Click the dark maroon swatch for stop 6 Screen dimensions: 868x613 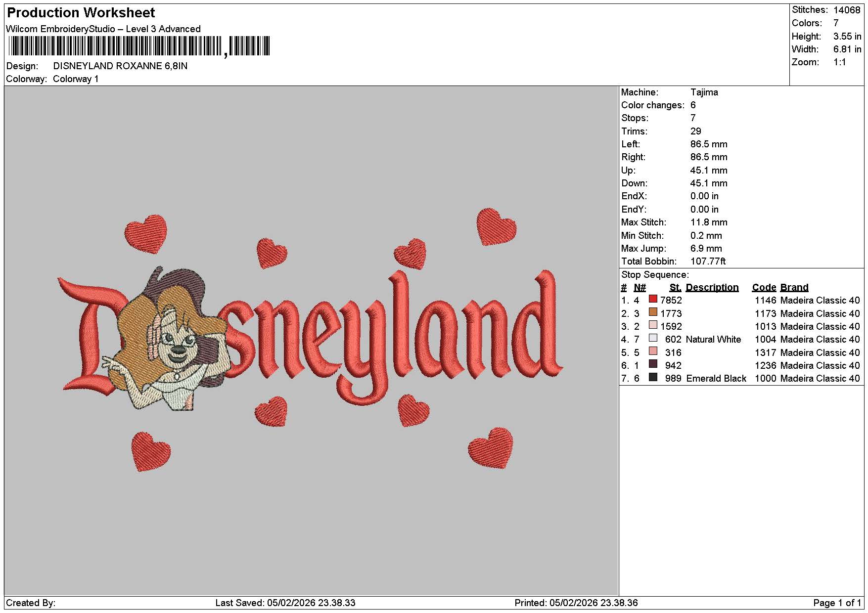653,364
